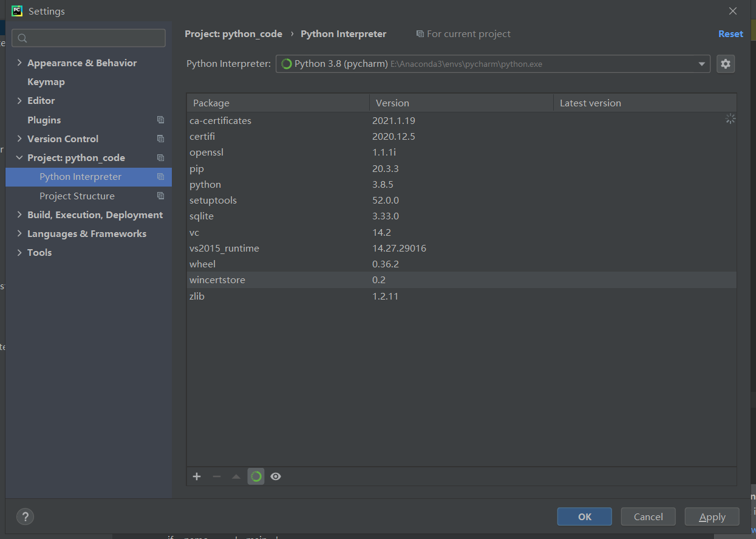756x539 pixels.
Task: Select the pip package row
Action: (461, 168)
